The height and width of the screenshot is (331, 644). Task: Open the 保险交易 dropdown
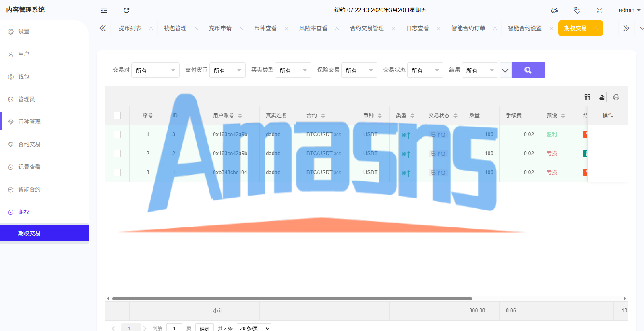coord(359,70)
